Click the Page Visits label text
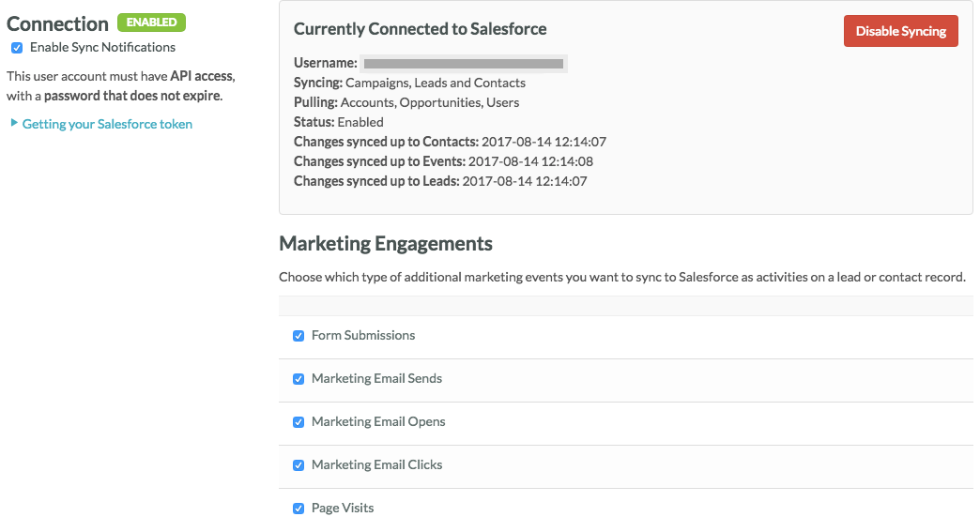This screenshot has height=532, width=980. [343, 509]
